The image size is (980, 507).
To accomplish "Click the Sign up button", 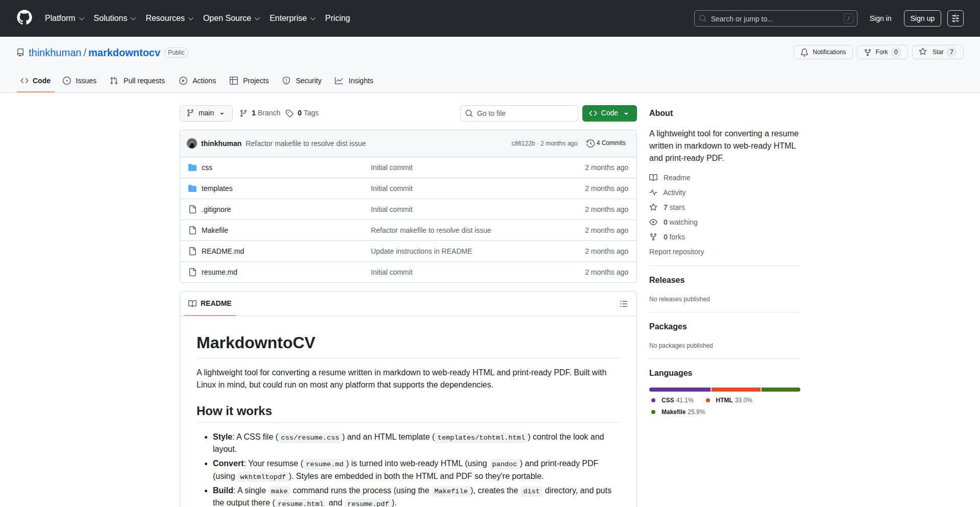I will pyautogui.click(x=922, y=18).
